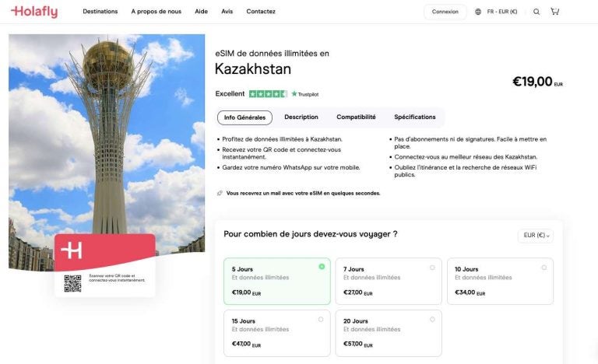Open the EUR (€) currency dropdown
This screenshot has width=598, height=364.
coord(536,236)
